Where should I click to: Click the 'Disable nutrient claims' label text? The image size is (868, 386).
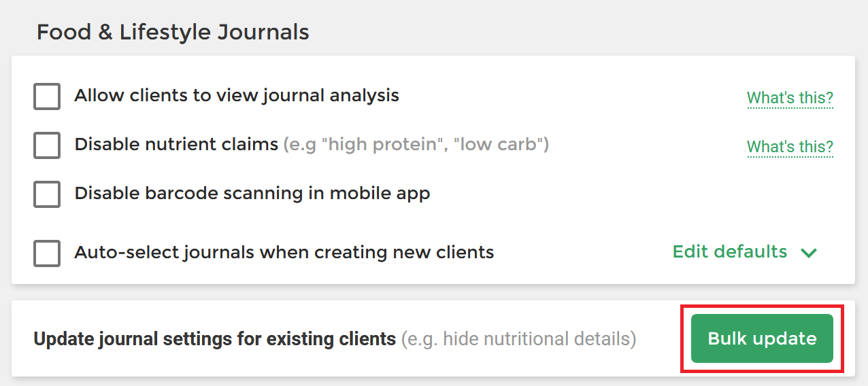(176, 144)
